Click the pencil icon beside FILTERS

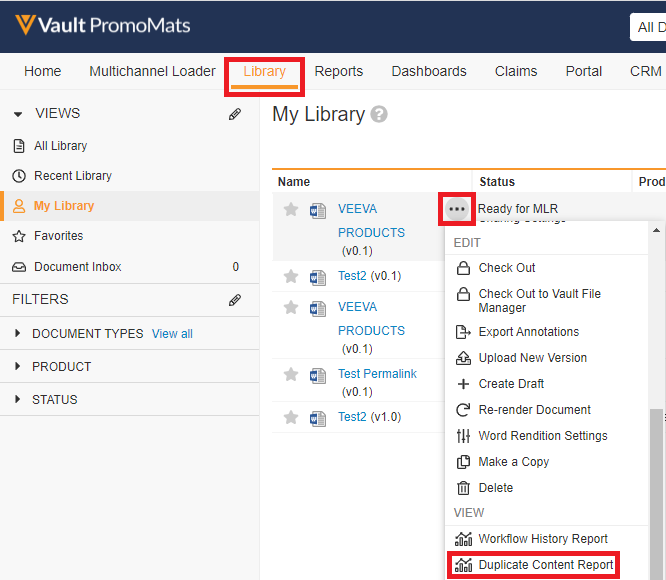[235, 299]
